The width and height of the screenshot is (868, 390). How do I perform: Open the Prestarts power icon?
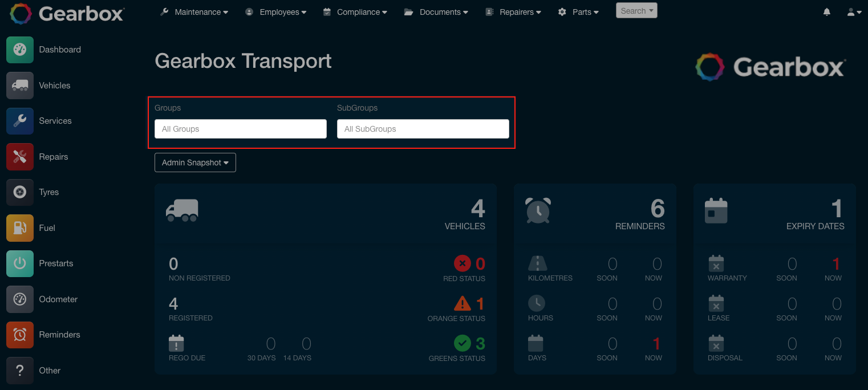click(20, 263)
